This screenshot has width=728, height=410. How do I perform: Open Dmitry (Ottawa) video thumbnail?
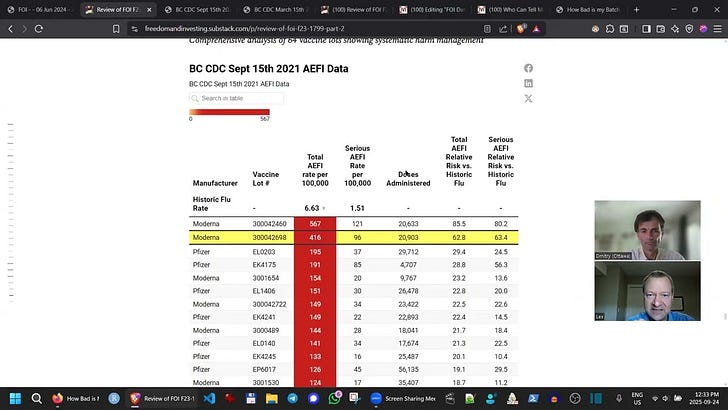point(647,230)
